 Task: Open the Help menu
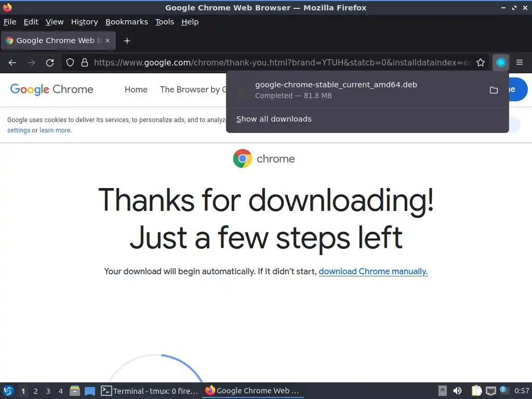tap(190, 22)
